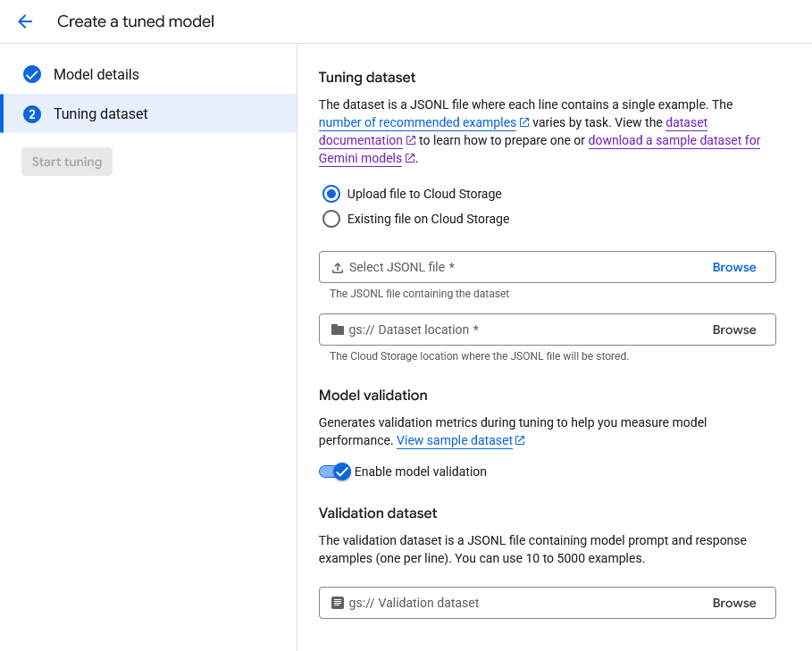Choose Existing file on Cloud Storage
Viewport: 812px width, 651px height.
(331, 219)
